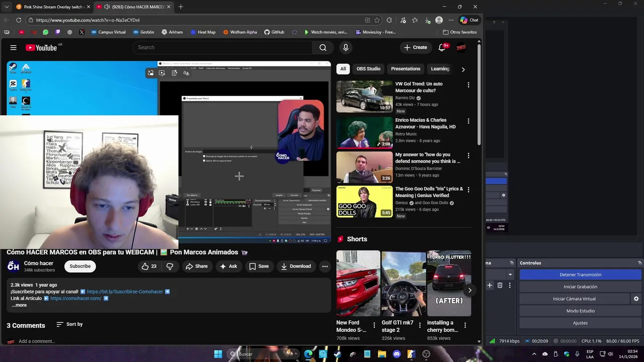Open options for Golf GTI mk7 short

[420, 325]
